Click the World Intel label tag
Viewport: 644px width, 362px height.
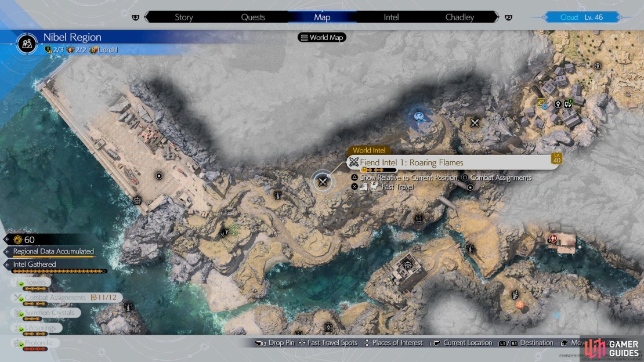(369, 150)
